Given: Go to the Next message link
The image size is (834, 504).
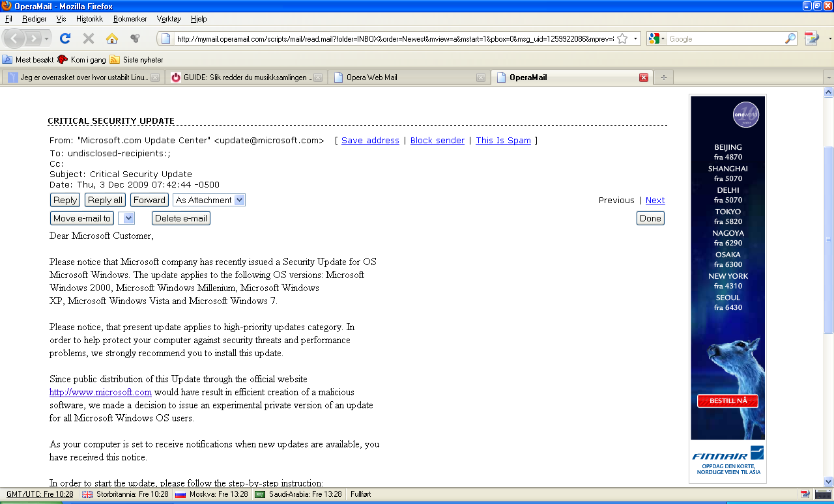Looking at the screenshot, I should click(655, 200).
